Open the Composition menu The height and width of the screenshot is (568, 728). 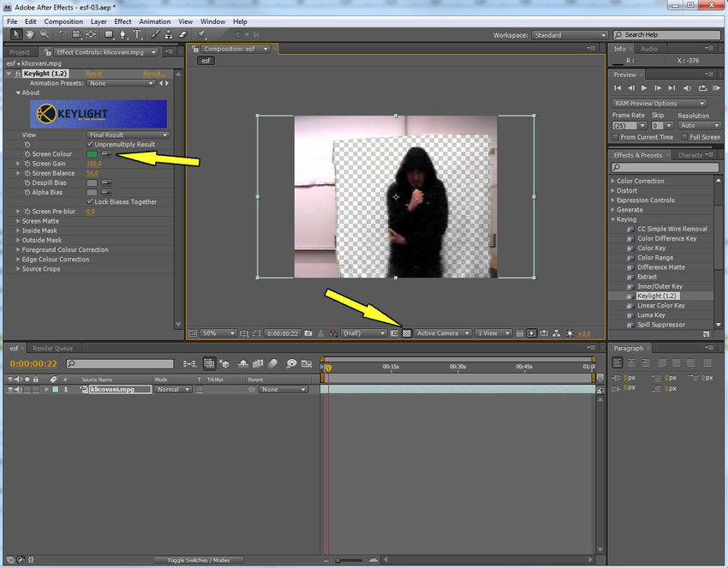63,21
